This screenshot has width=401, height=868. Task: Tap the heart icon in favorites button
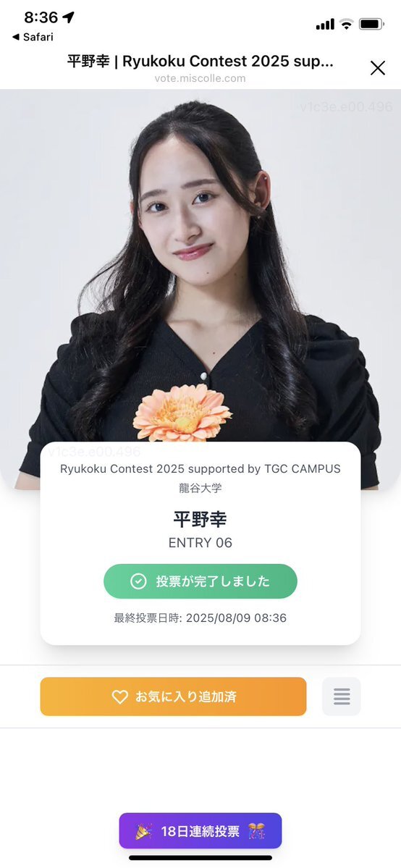coord(120,696)
